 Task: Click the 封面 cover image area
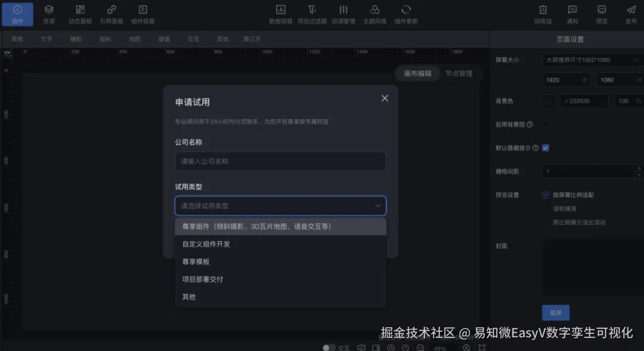(x=593, y=267)
